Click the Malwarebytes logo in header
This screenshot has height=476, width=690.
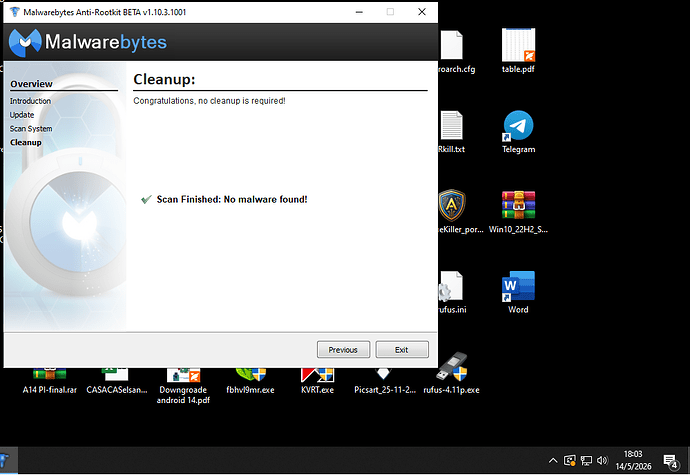(88, 42)
